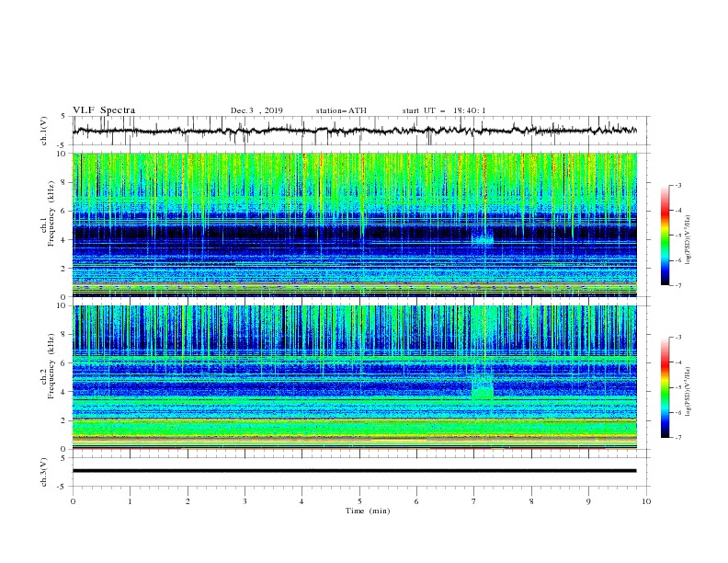Screen dimensions: 728x563
Task: Click time axis tick label "5"
Action: point(359,501)
